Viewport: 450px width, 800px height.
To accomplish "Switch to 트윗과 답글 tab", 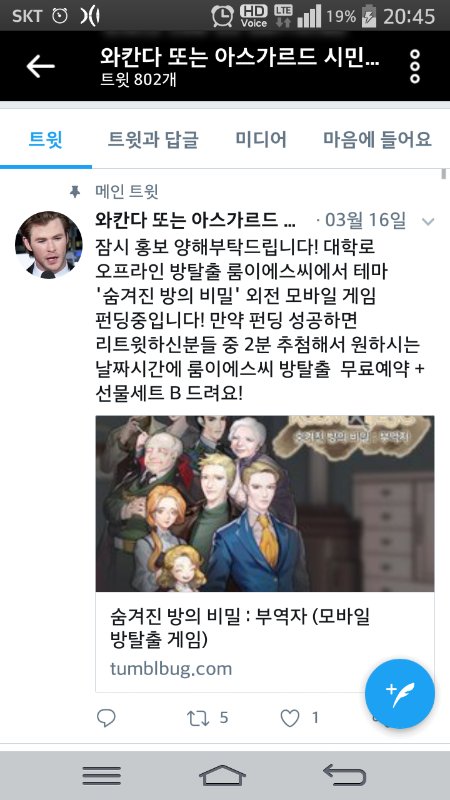I will (153, 139).
